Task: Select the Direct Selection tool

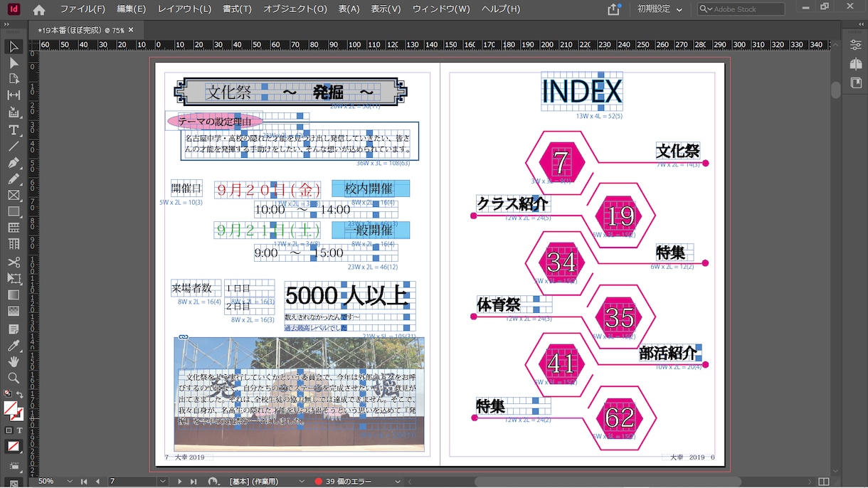Action: tap(14, 63)
